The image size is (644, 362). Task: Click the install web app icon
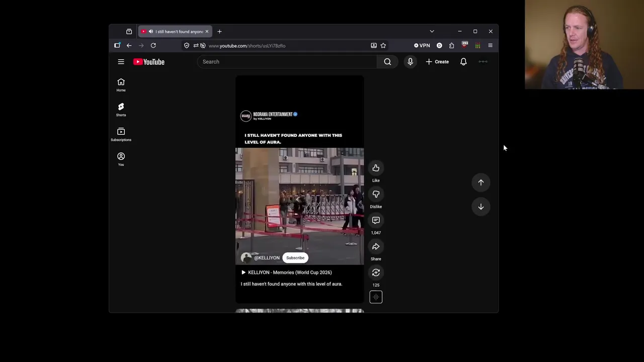(374, 46)
